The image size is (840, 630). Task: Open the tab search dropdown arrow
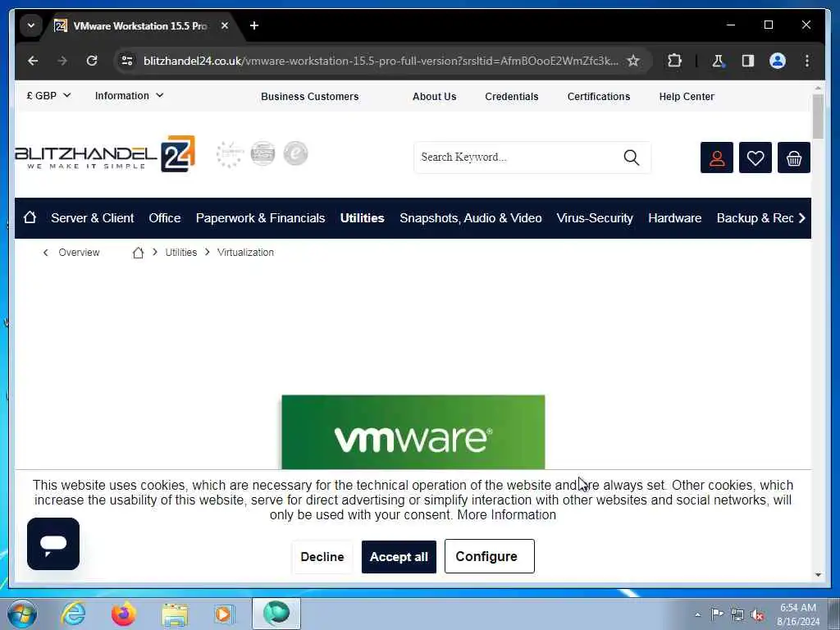[x=31, y=25]
